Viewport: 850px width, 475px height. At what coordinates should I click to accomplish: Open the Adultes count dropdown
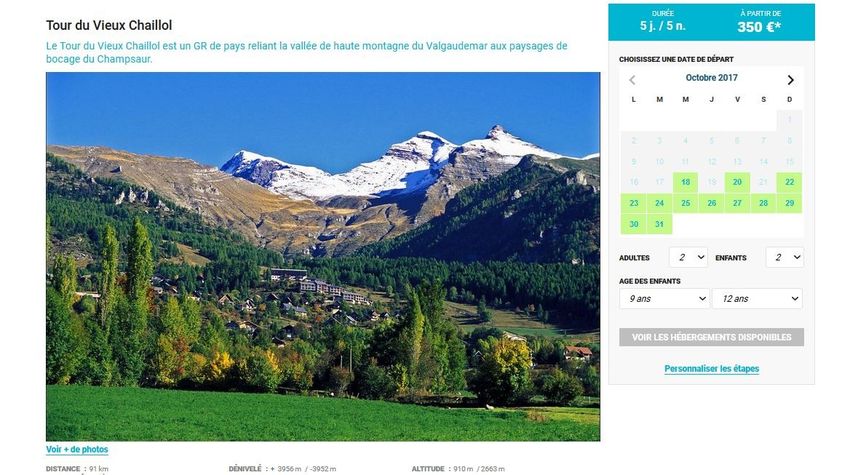pos(688,258)
